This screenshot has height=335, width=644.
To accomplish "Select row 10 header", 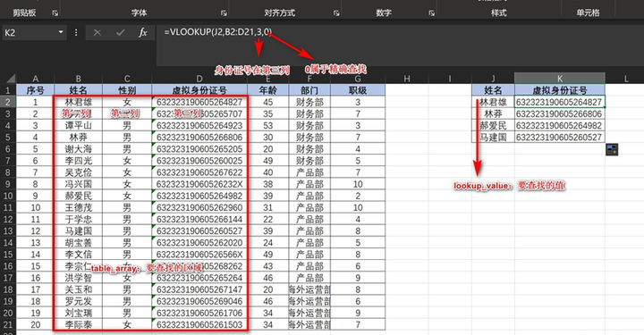I will [x=8, y=196].
